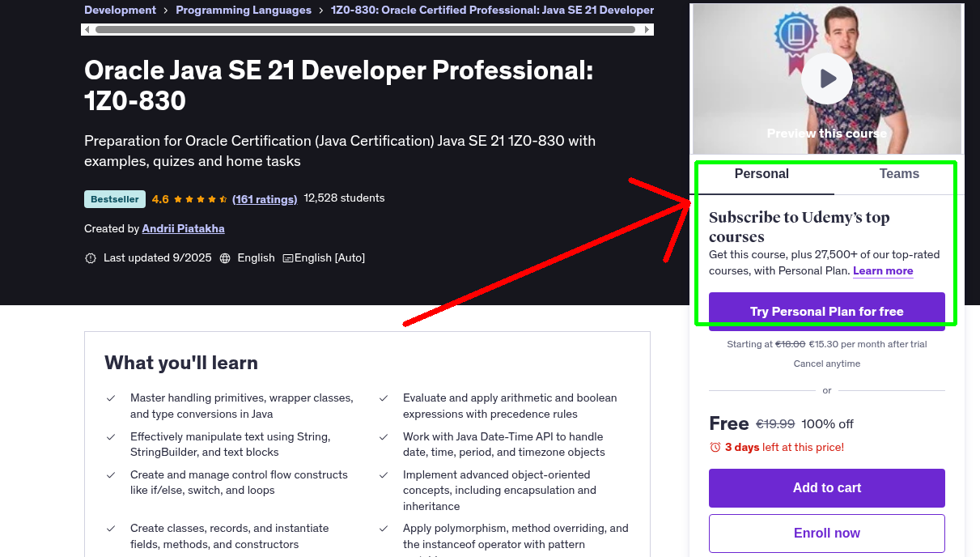Click the What you'll learn heading
The width and height of the screenshot is (980, 557).
(x=181, y=363)
